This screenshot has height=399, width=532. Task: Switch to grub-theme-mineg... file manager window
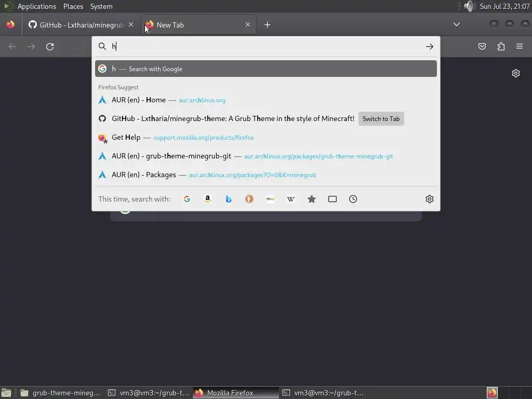(x=60, y=393)
